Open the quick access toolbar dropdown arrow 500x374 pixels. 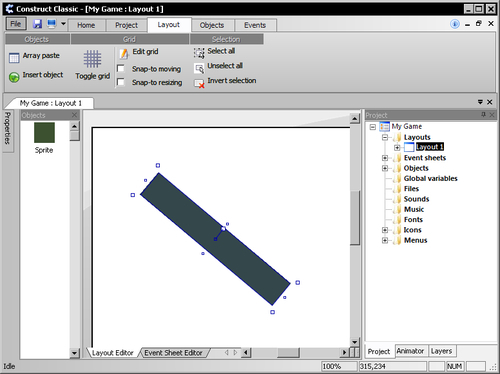(63, 24)
